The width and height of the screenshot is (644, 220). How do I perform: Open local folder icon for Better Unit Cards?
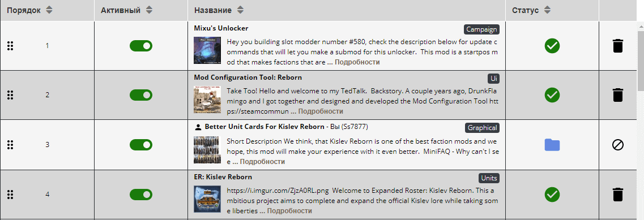click(x=552, y=144)
